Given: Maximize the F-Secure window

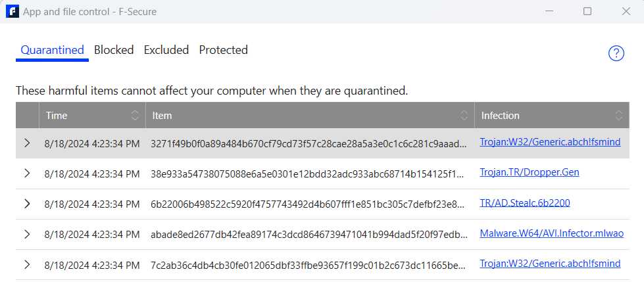Looking at the screenshot, I should [x=587, y=11].
